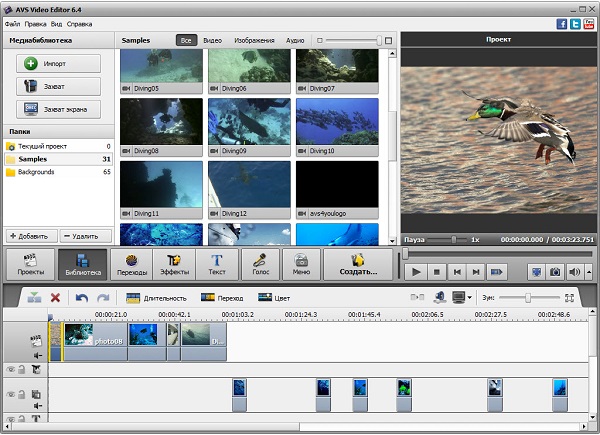Undo the last action in timeline toolbar

pos(82,297)
